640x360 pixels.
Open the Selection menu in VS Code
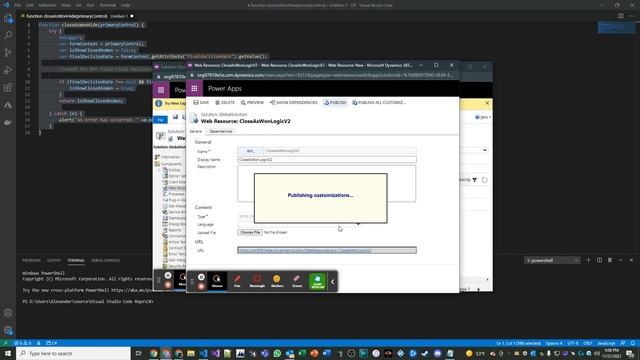[x=47, y=5]
